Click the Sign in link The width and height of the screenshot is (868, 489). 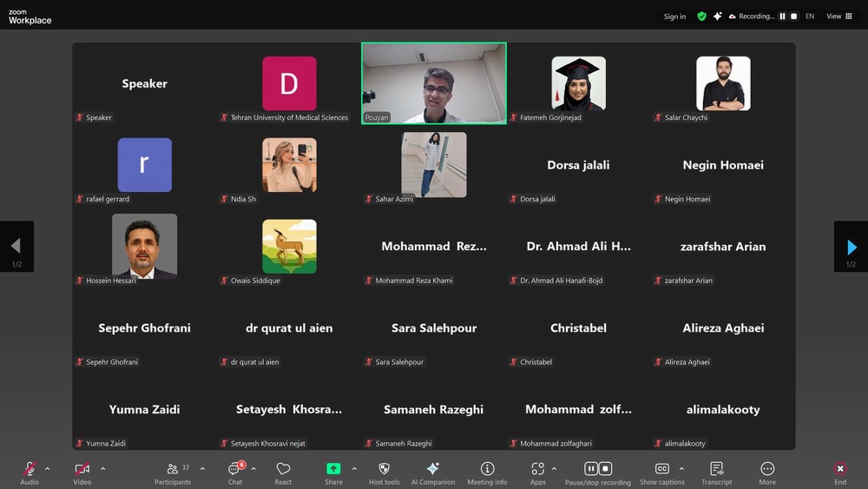point(674,17)
